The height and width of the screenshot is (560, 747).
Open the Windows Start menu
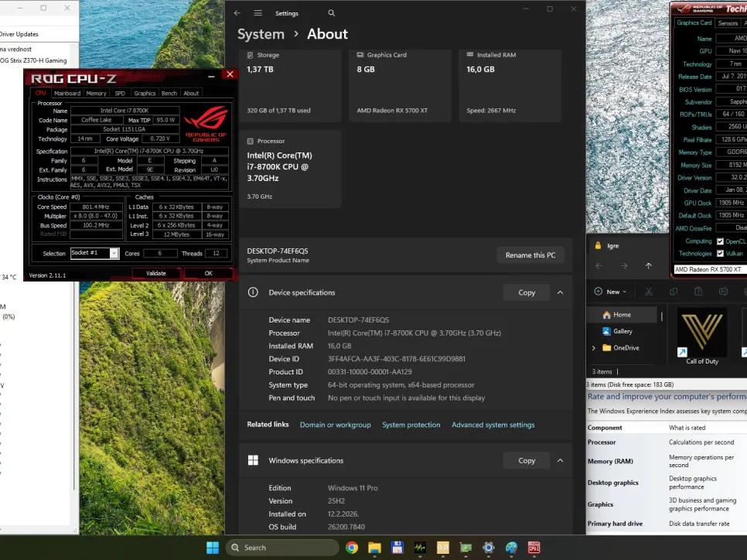click(212, 548)
